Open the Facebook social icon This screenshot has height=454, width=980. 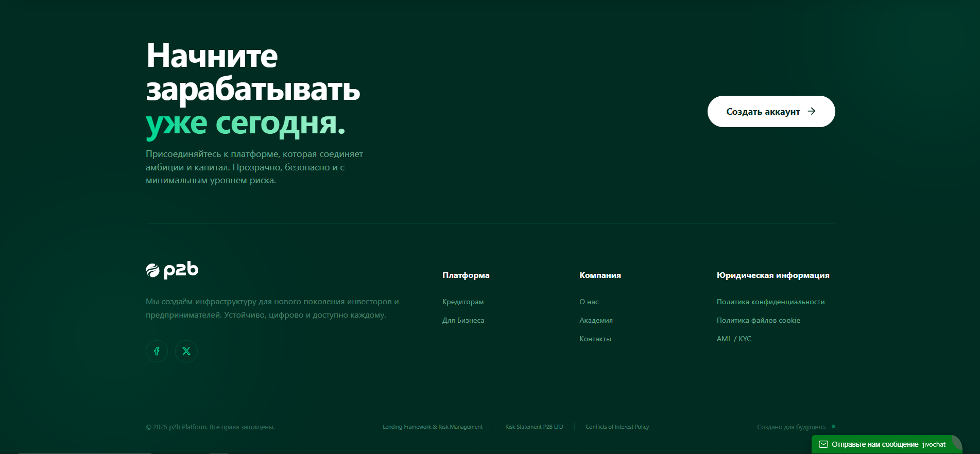coord(157,351)
